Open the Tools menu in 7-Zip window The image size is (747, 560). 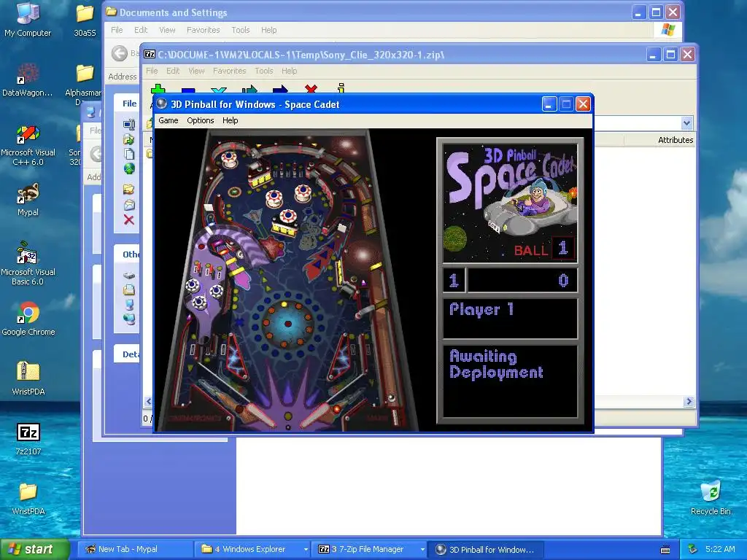[x=264, y=71]
